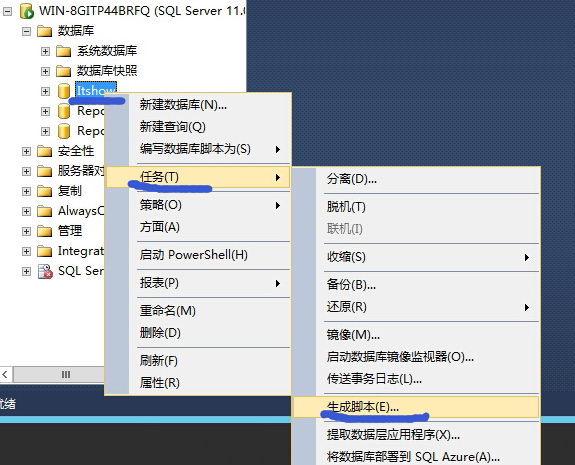Screen dimensions: 575x465
Task: Expand the Itshow database node
Action: 45,91
